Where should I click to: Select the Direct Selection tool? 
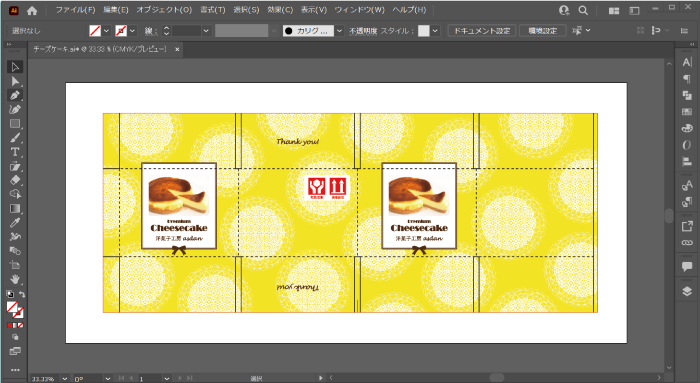point(15,81)
